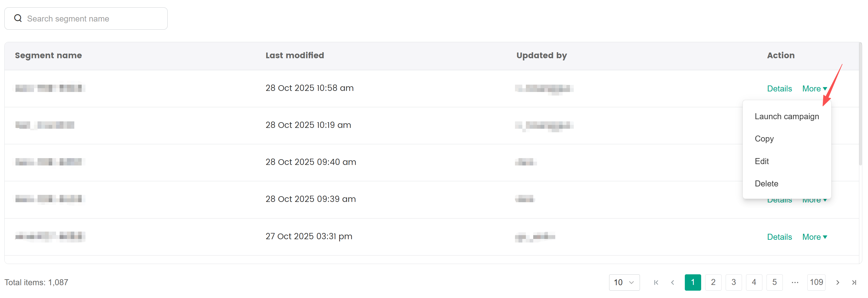Select Launch campaign from the menu

coord(786,116)
